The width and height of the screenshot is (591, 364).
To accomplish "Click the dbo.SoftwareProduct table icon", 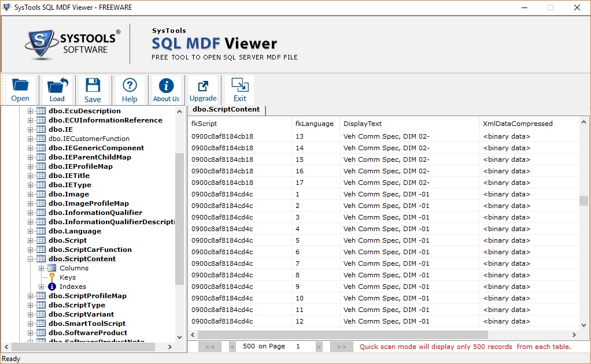I will [41, 333].
